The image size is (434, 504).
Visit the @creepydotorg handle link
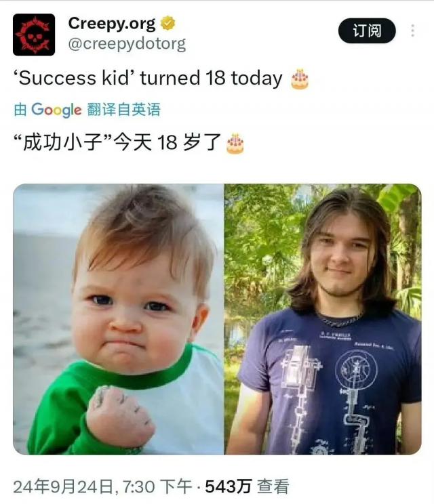pos(127,44)
